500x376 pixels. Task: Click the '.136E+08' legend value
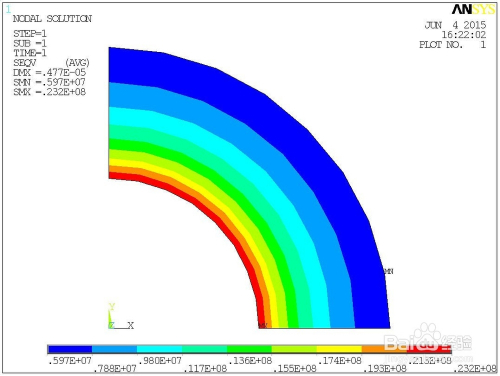(250, 361)
